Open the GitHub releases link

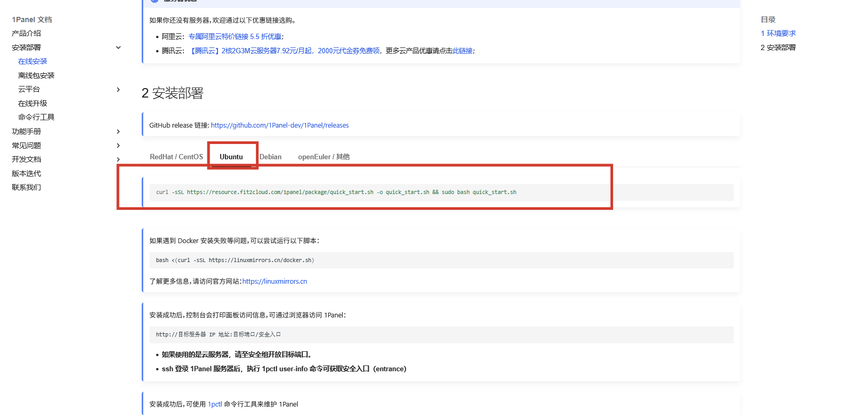click(x=280, y=125)
